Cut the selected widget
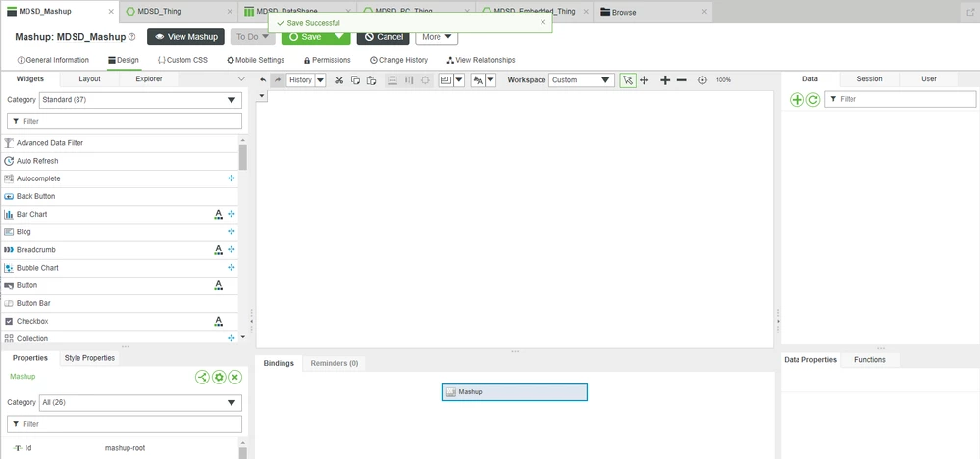Screen dimensions: 980x459 (339, 80)
